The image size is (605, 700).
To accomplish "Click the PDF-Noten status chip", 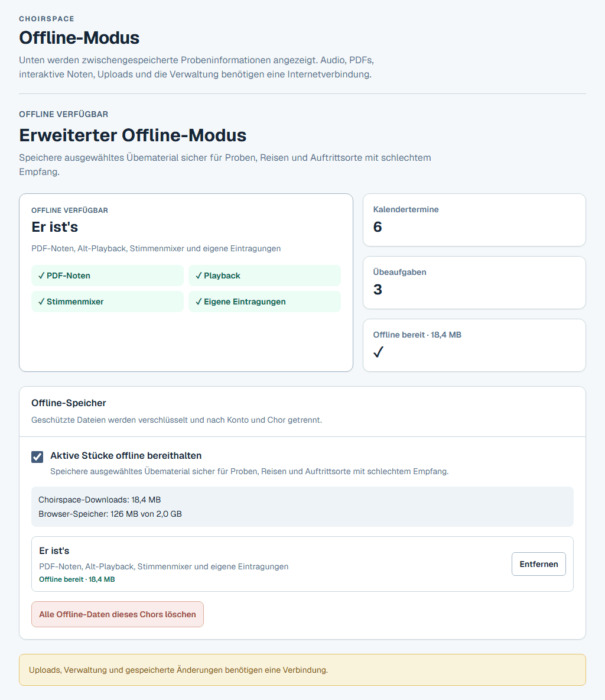I will tap(108, 276).
